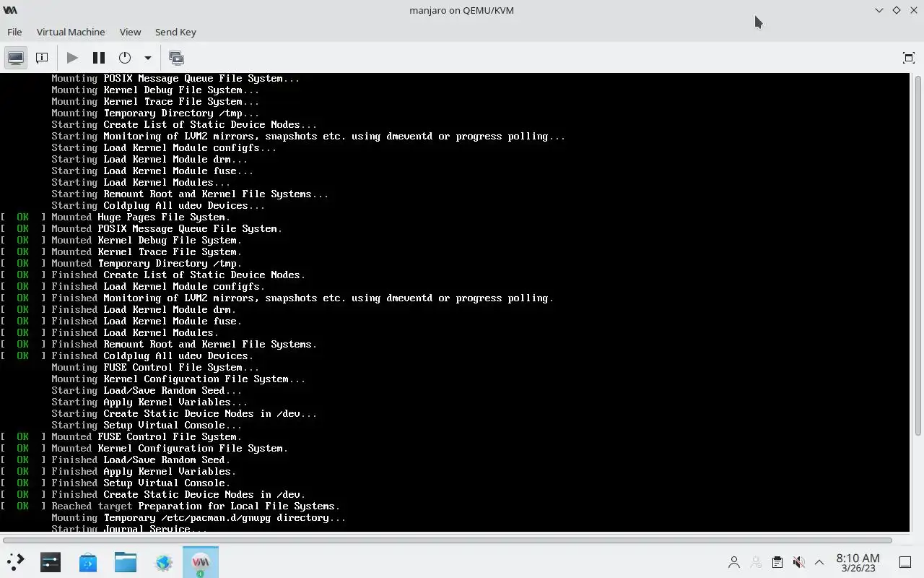Open the View menu
The image size is (924, 578).
(x=130, y=32)
